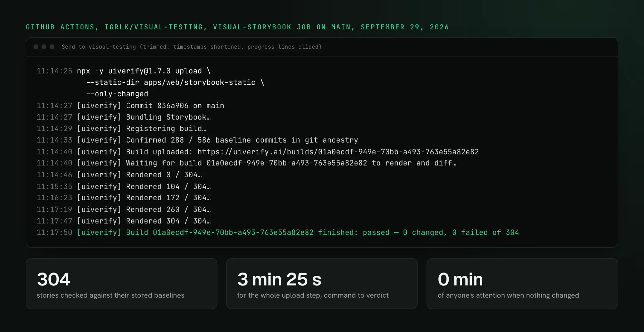The width and height of the screenshot is (644, 332).
Task: Click the '3 min 25 s' stat value
Action: click(279, 279)
